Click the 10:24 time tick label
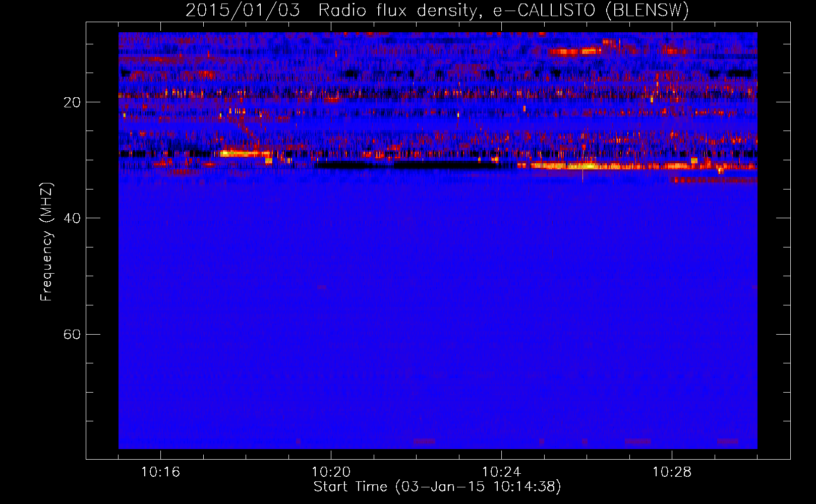This screenshot has height=504, width=816. pos(501,472)
